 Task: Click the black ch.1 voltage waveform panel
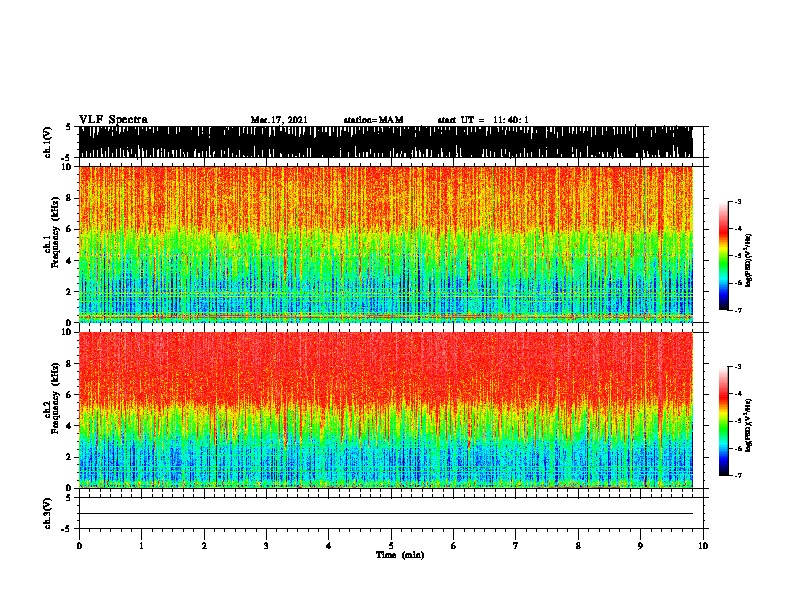pyautogui.click(x=386, y=142)
